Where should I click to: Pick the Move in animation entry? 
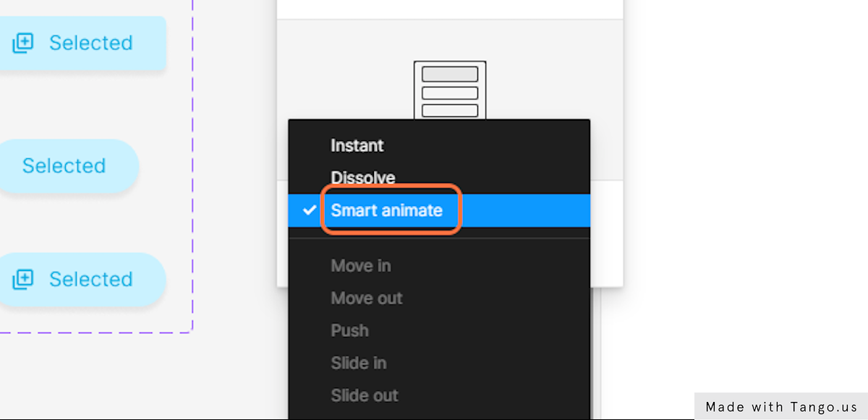tap(361, 266)
